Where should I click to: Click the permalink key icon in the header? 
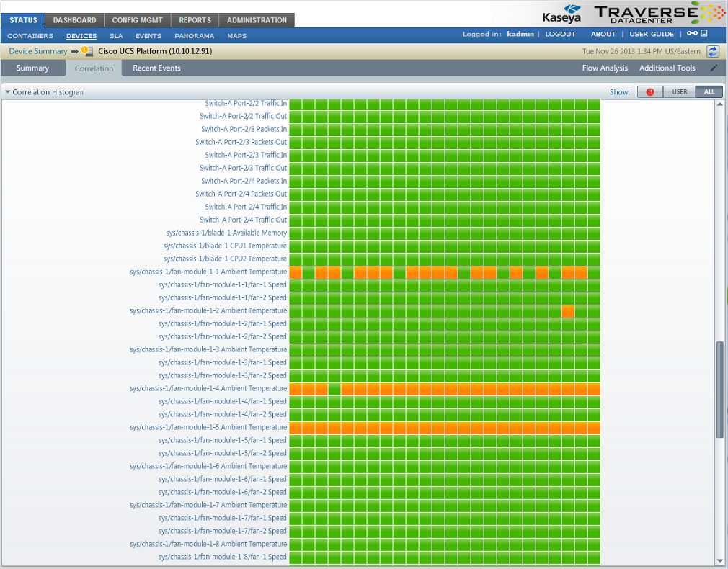click(692, 33)
